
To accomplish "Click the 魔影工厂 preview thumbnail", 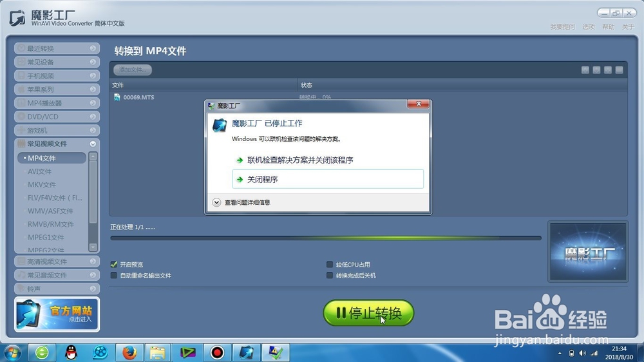I will point(588,252).
